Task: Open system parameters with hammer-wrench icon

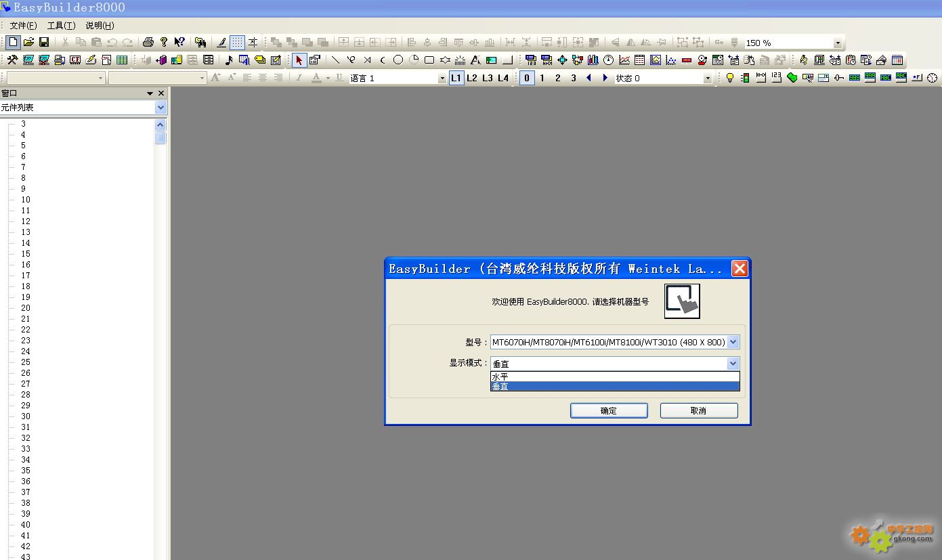Action: tap(12, 60)
